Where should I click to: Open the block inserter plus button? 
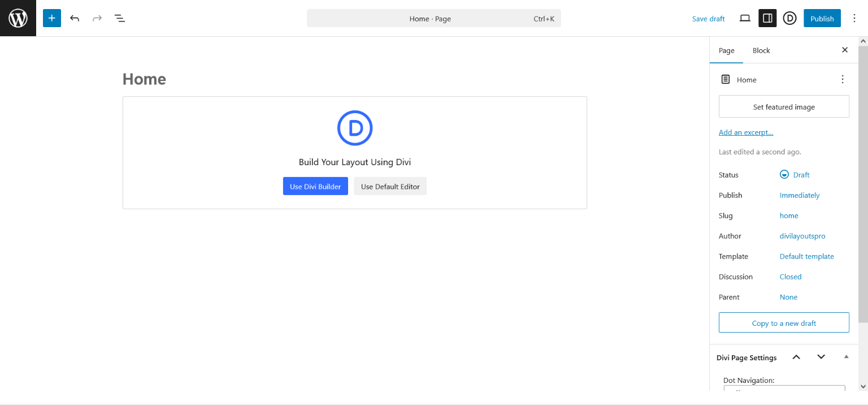52,18
